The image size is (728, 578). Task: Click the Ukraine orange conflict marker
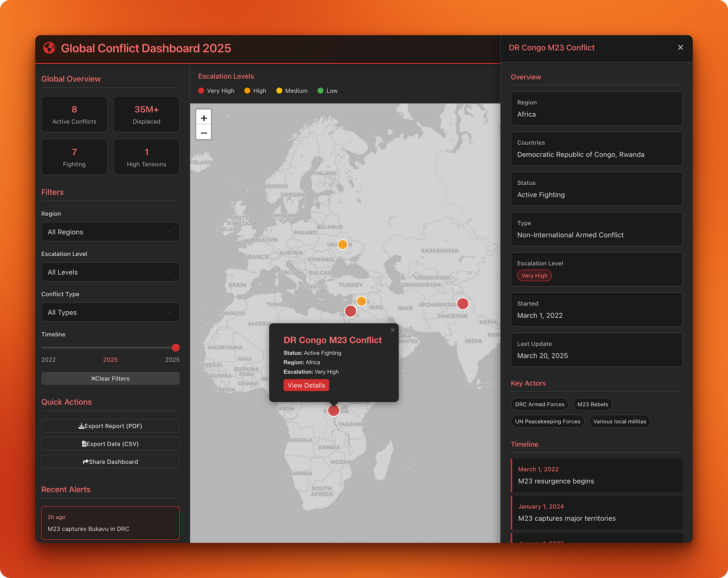point(343,244)
